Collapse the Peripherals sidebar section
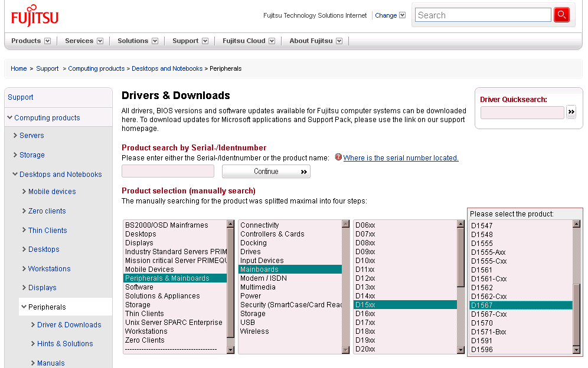Screen dimensions: 588x368 pos(24,307)
